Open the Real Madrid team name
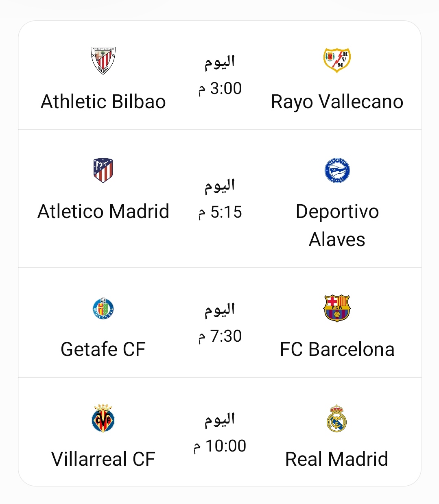This screenshot has width=439, height=504. tap(337, 459)
